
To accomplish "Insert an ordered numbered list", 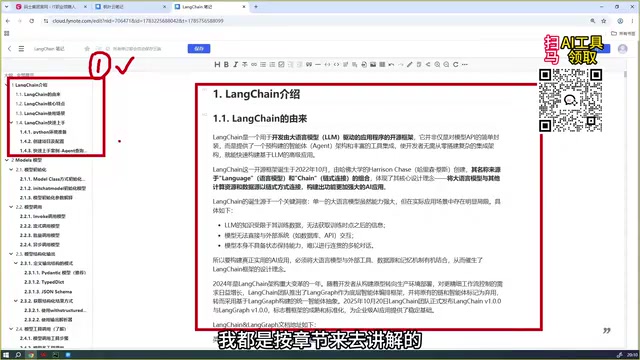I will (x=272, y=64).
